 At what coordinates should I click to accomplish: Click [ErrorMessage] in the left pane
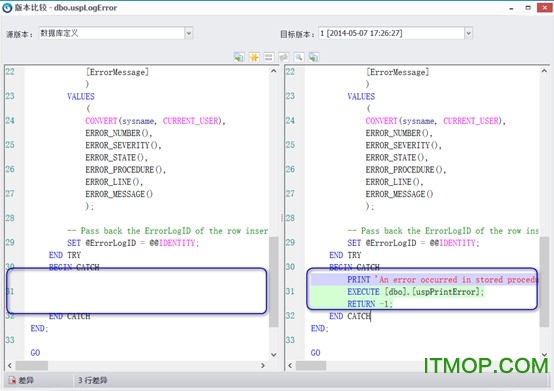tap(117, 72)
